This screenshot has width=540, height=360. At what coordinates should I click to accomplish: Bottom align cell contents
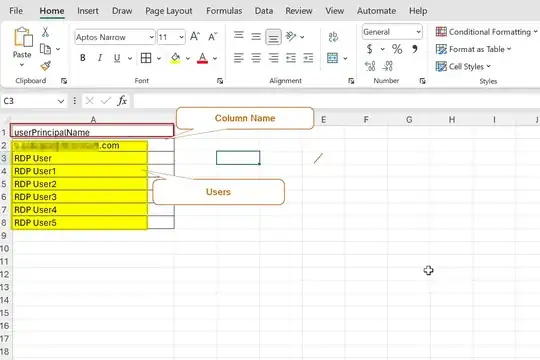(x=273, y=37)
